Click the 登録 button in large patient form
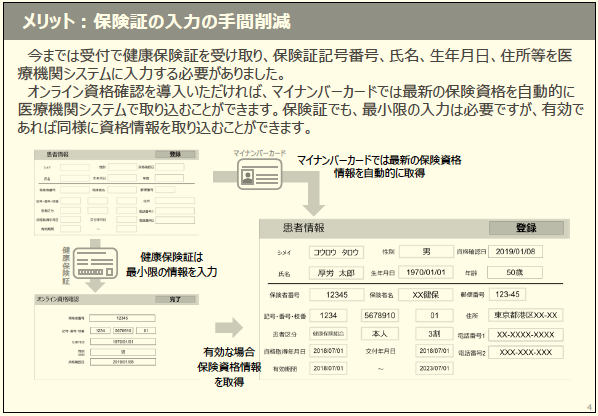Screen dimensions: 598x416 click(x=526, y=228)
